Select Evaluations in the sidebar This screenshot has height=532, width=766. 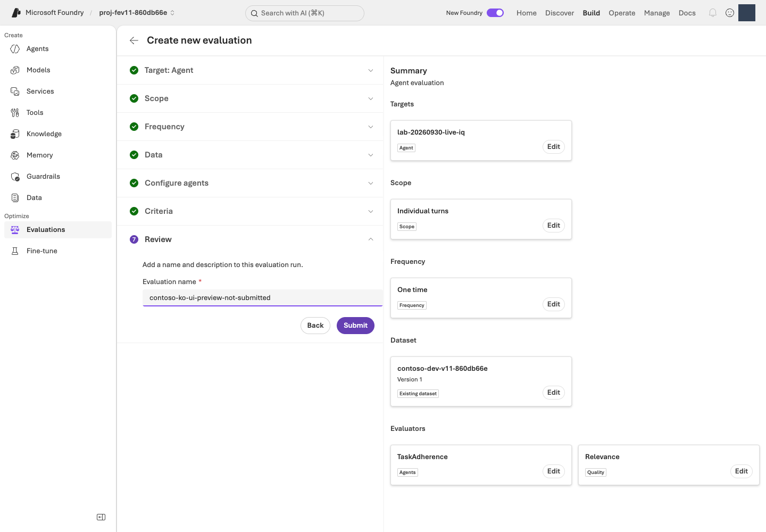click(x=58, y=230)
